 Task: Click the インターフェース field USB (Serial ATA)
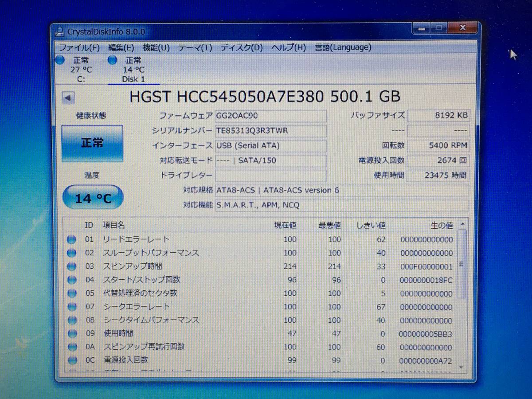pyautogui.click(x=271, y=145)
